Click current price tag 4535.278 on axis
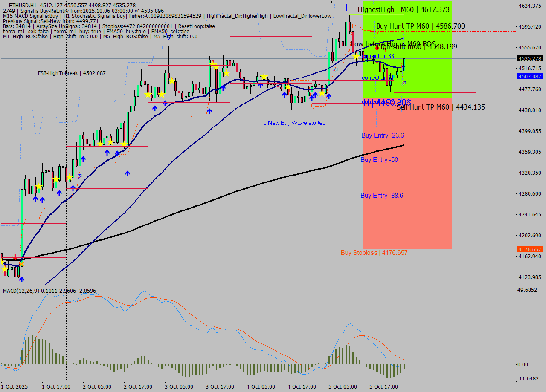This screenshot has height=392, width=546. (x=529, y=58)
